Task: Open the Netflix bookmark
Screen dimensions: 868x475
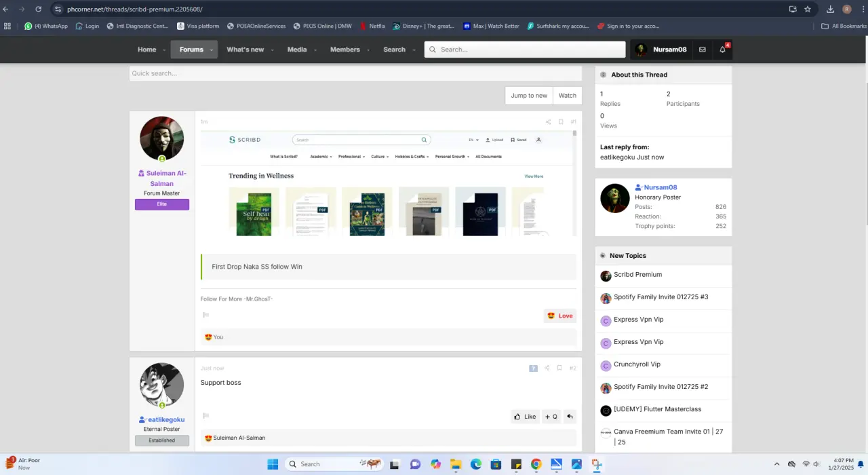Action: [x=372, y=26]
